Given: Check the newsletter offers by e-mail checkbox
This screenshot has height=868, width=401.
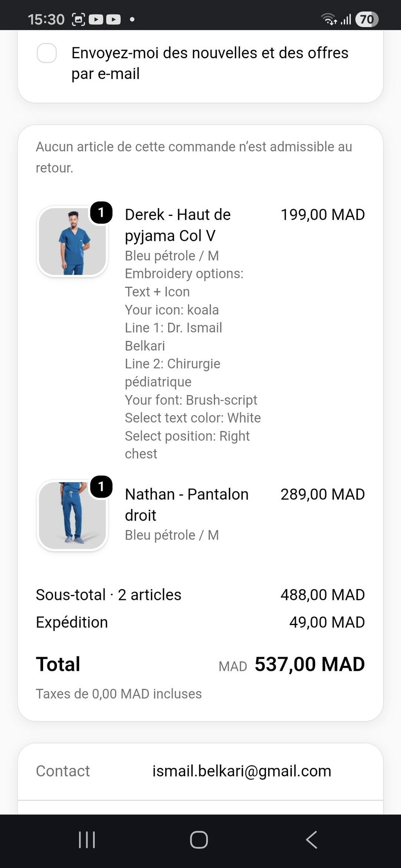Looking at the screenshot, I should click(47, 53).
